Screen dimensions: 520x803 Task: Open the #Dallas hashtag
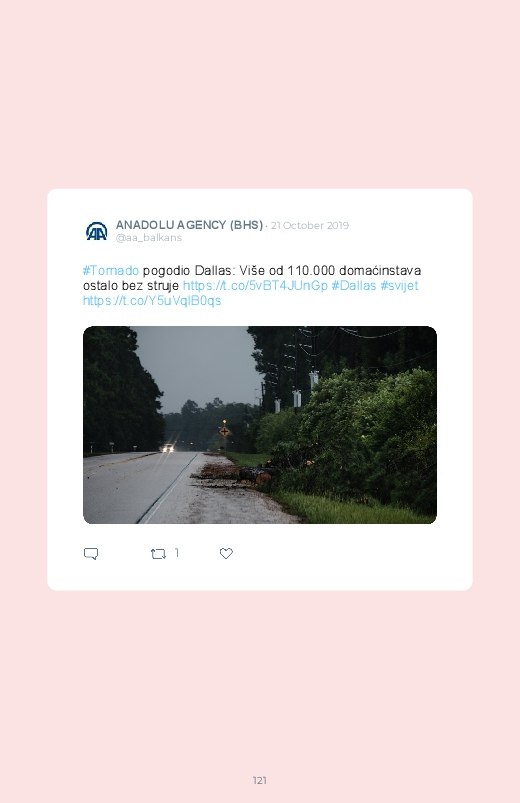coord(354,285)
